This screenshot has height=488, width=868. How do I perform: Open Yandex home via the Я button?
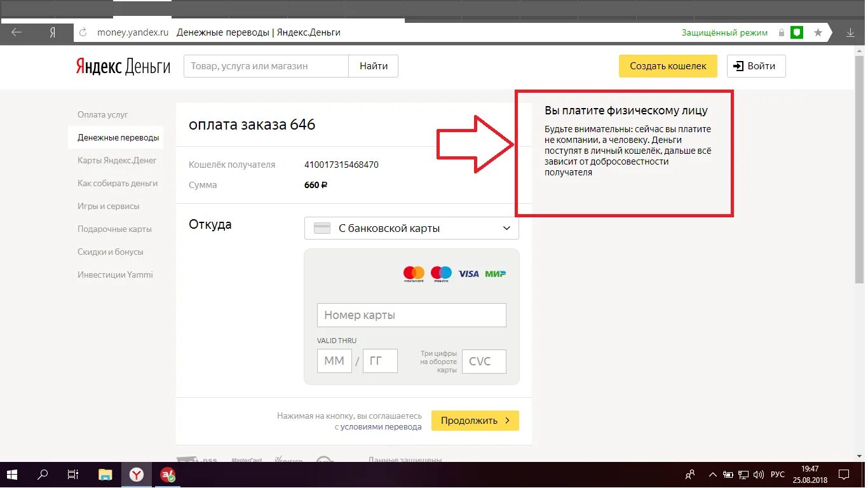point(53,32)
